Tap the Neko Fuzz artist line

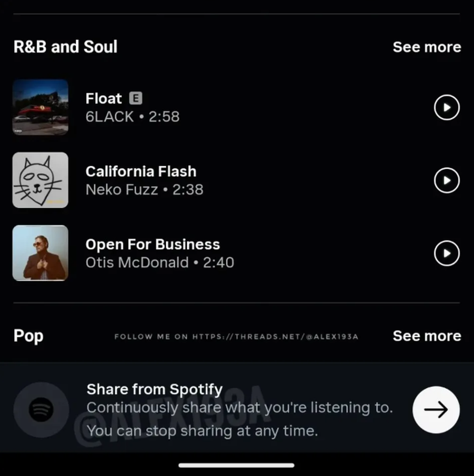(145, 189)
